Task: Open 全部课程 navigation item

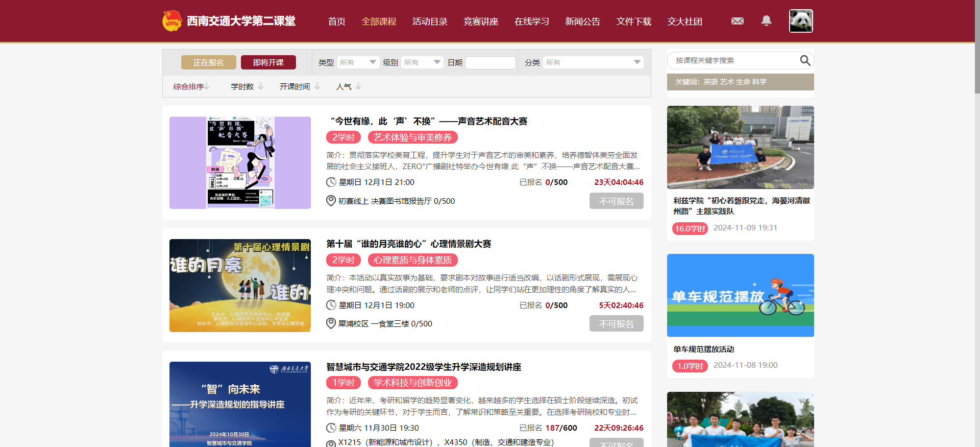Action: pos(379,21)
